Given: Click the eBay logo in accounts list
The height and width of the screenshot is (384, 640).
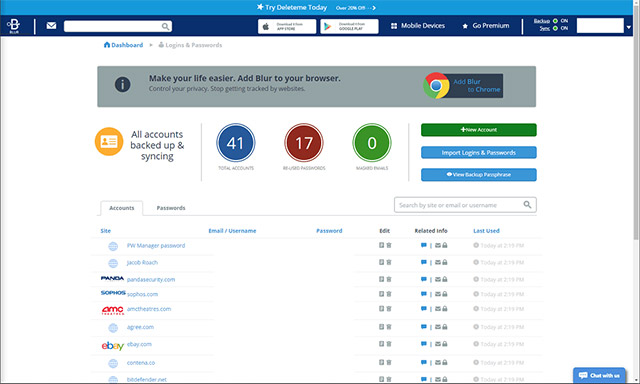Looking at the screenshot, I should [113, 346].
